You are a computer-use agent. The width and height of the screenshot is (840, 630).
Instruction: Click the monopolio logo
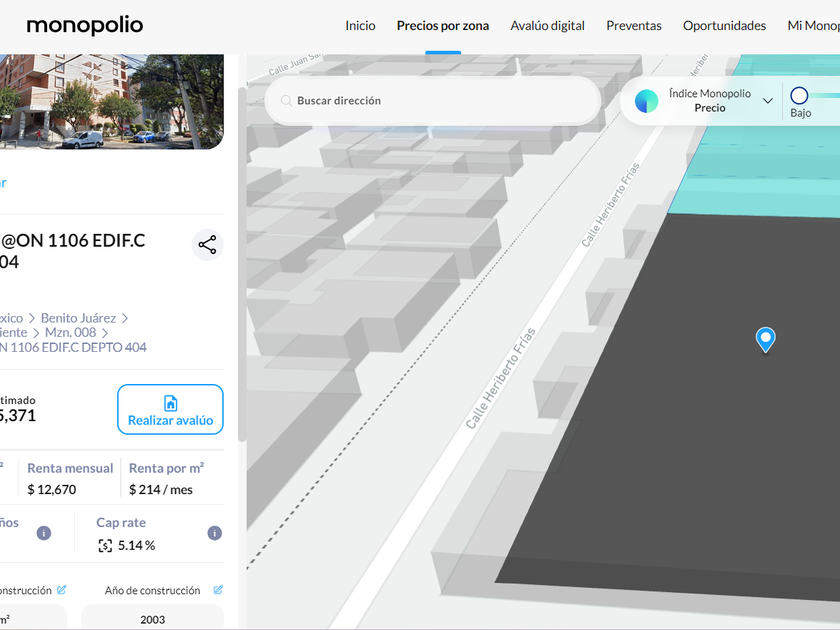click(x=85, y=25)
